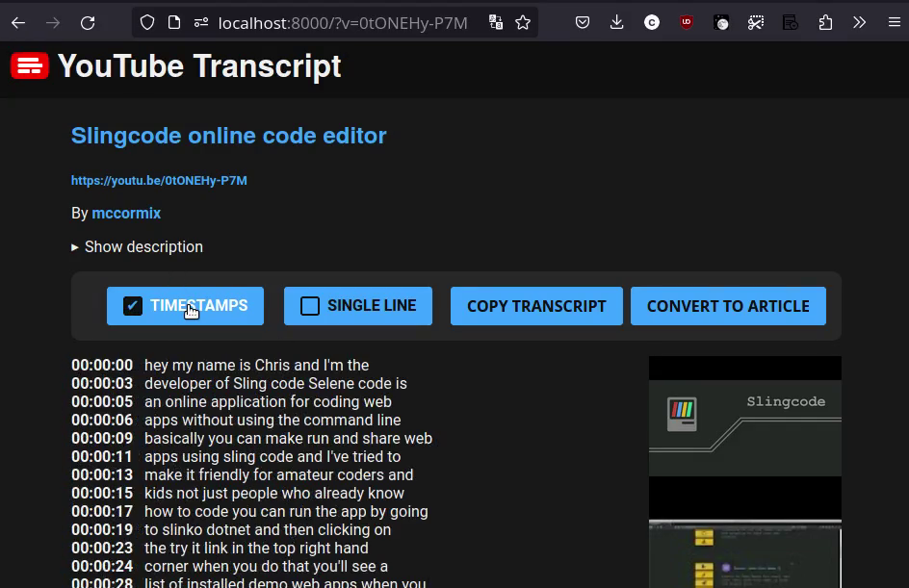
Task: Click timestamp 00:00:09
Action: (x=102, y=439)
